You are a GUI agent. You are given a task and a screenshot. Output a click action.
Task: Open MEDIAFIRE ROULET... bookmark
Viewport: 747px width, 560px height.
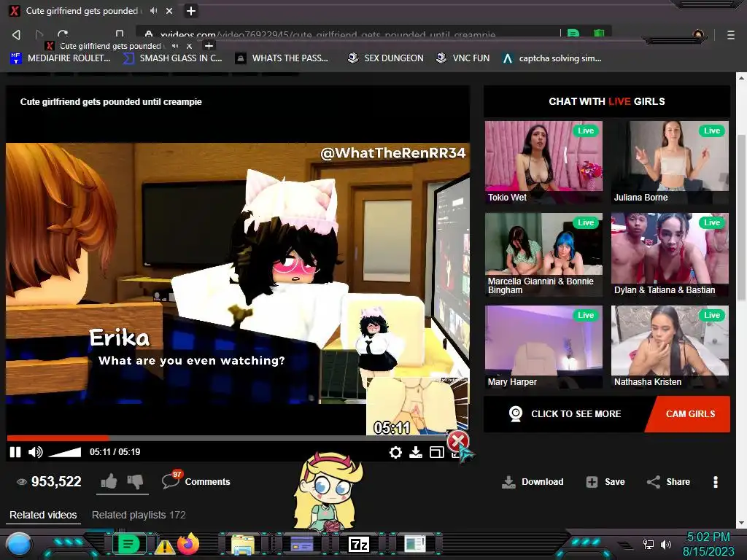pyautogui.click(x=60, y=58)
